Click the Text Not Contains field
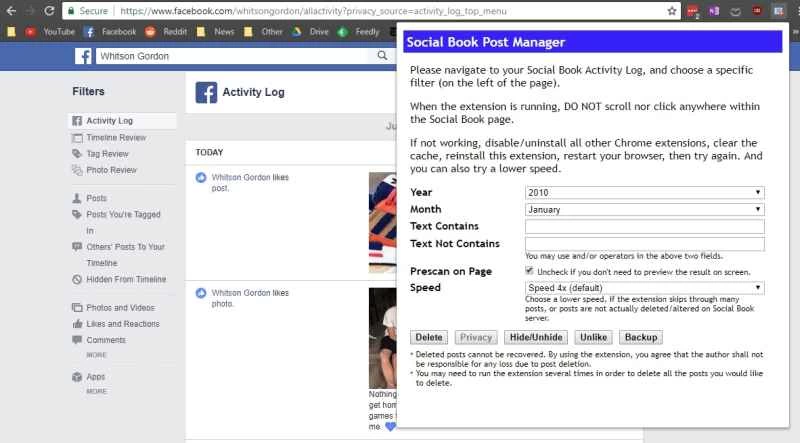800x443 pixels. pyautogui.click(x=644, y=244)
